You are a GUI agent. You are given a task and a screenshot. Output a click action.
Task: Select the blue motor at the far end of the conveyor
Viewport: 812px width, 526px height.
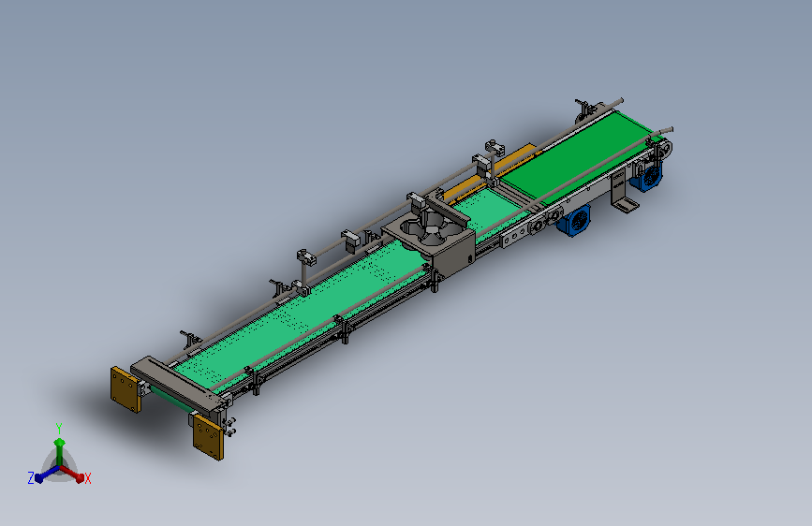647,177
